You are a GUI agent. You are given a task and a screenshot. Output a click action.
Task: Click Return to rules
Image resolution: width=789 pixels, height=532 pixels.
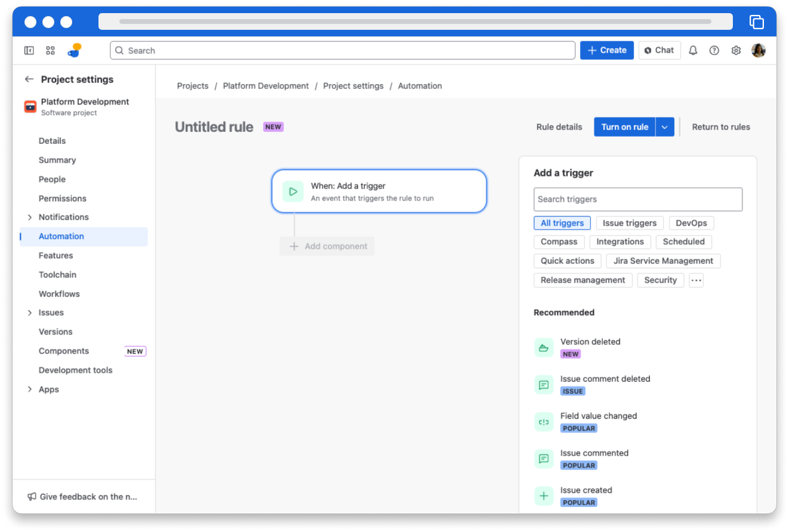pos(721,127)
